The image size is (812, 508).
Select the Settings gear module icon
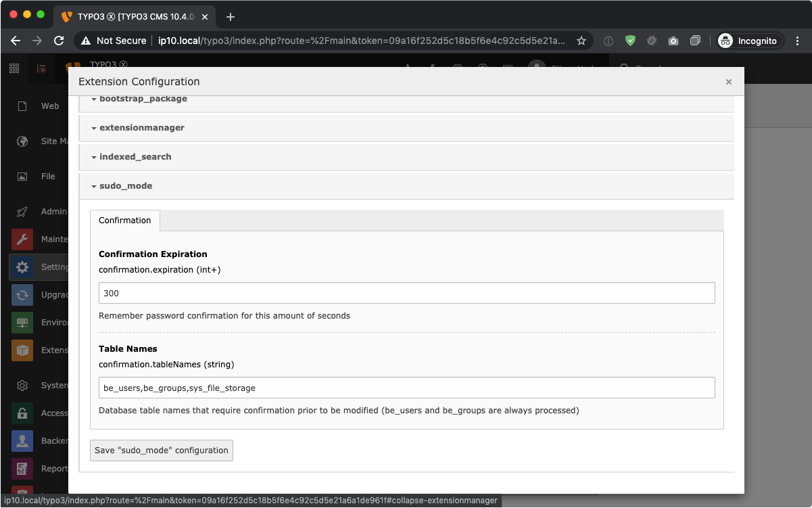click(22, 267)
